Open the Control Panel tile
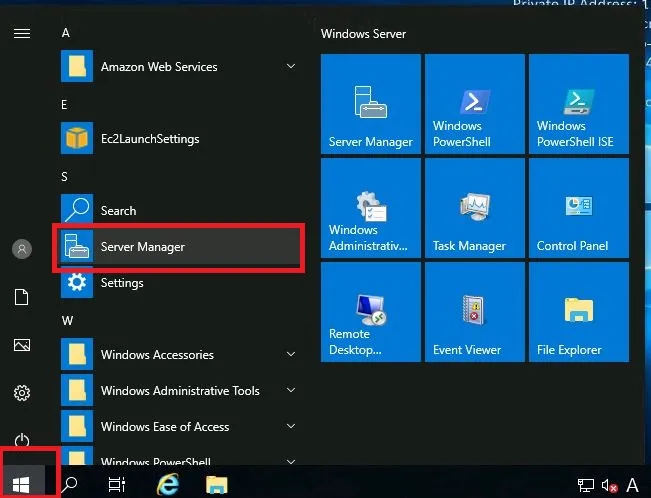 (x=578, y=208)
